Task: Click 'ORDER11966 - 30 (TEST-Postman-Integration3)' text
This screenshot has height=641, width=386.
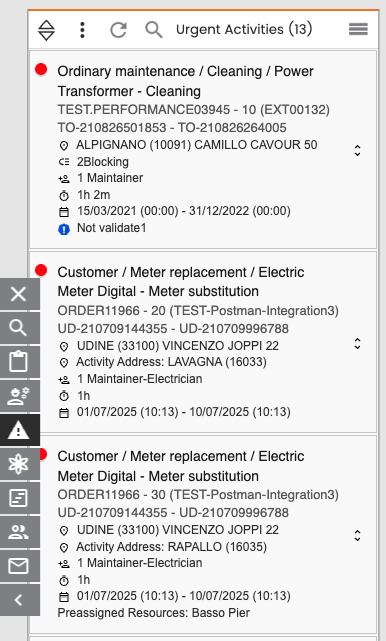Action: [x=198, y=495]
